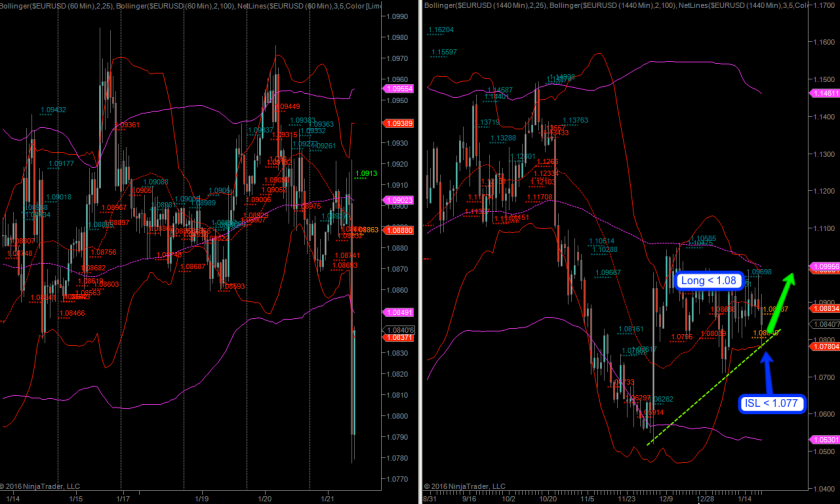Click the magenta 1.14611 price marker
This screenshot has width=840, height=504.
(x=826, y=93)
